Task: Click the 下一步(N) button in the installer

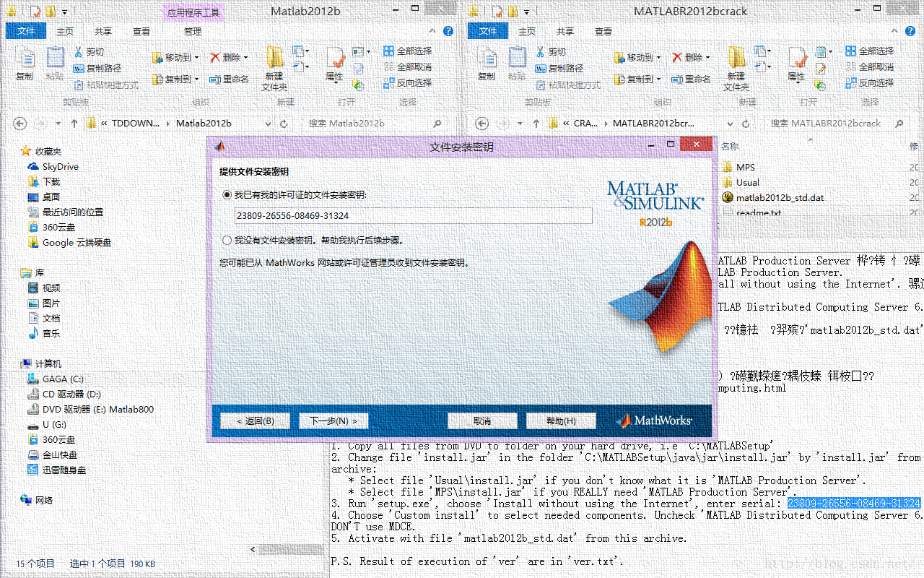Action: [x=333, y=420]
